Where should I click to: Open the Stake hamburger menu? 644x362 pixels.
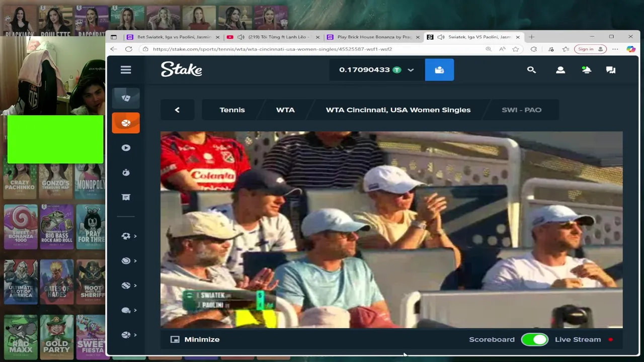point(126,70)
